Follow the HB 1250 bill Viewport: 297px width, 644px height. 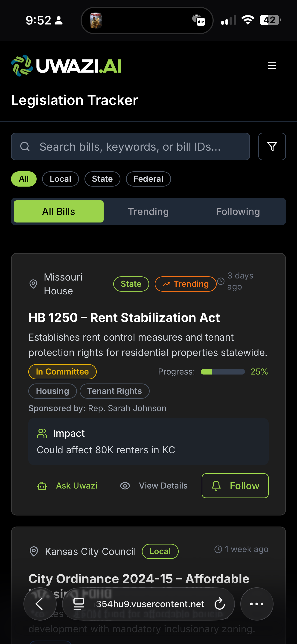[x=235, y=486]
